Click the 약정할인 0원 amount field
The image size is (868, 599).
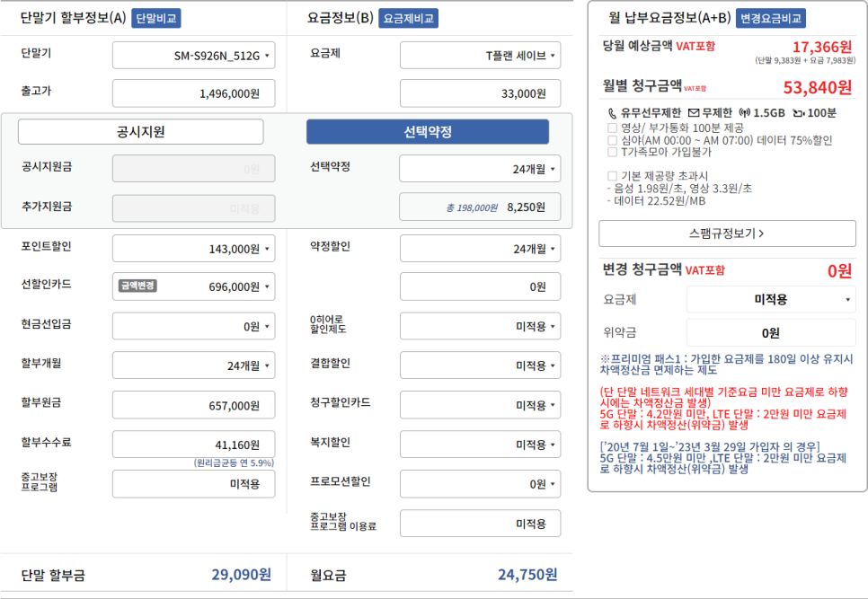pyautogui.click(x=480, y=286)
